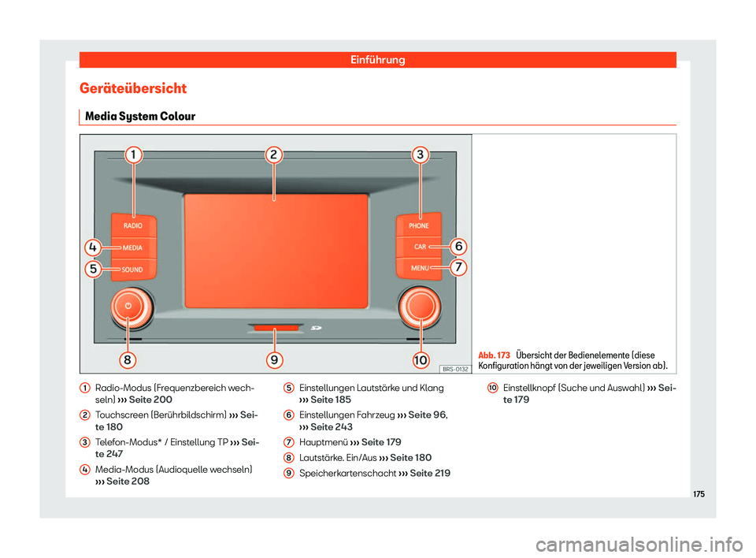Follow the Seite 185 reference
Image resolution: width=756 pixels, height=558 pixels.
click(x=325, y=400)
